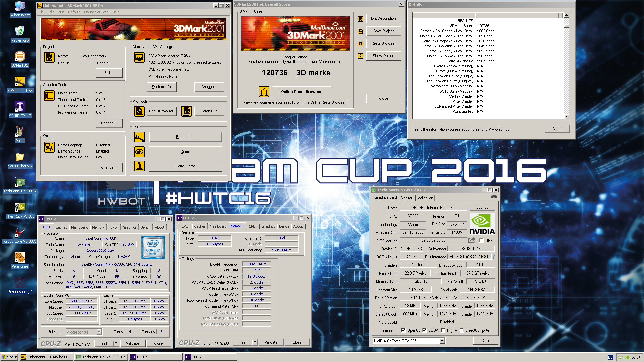644x362 pixels.
Task: Switch to Sensors tab in GPU-Z
Action: [407, 198]
